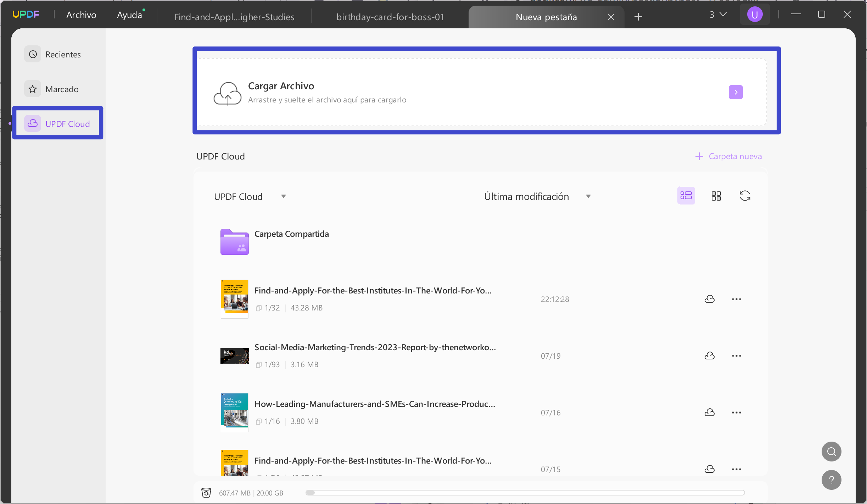Open Find-and-Apply file modified 07/15
The image size is (867, 504).
pos(373,461)
